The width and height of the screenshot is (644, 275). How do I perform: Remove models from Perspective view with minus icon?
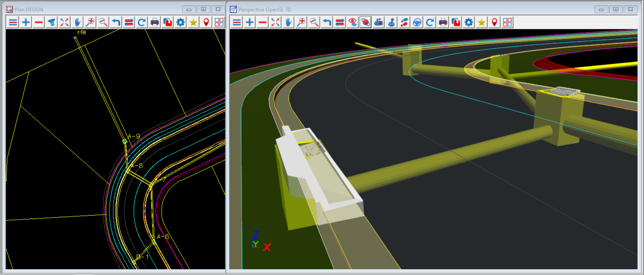coord(263,23)
